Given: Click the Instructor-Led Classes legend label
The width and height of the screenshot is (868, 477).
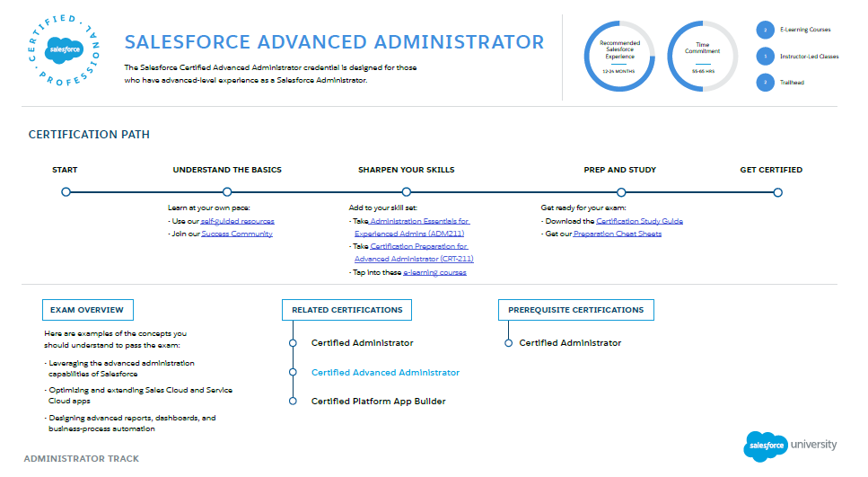Looking at the screenshot, I should click(810, 57).
